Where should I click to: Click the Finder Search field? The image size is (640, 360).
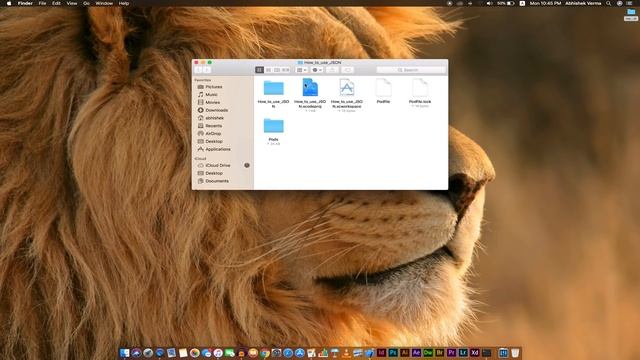(411, 70)
